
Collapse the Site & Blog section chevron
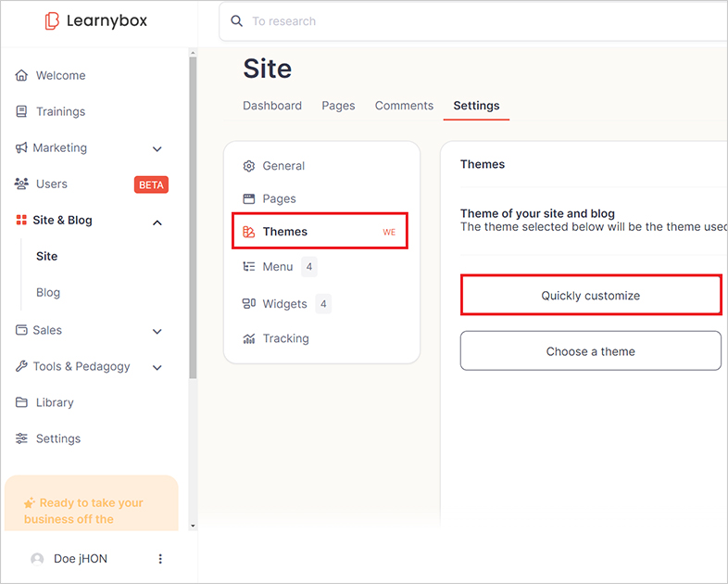(x=157, y=222)
